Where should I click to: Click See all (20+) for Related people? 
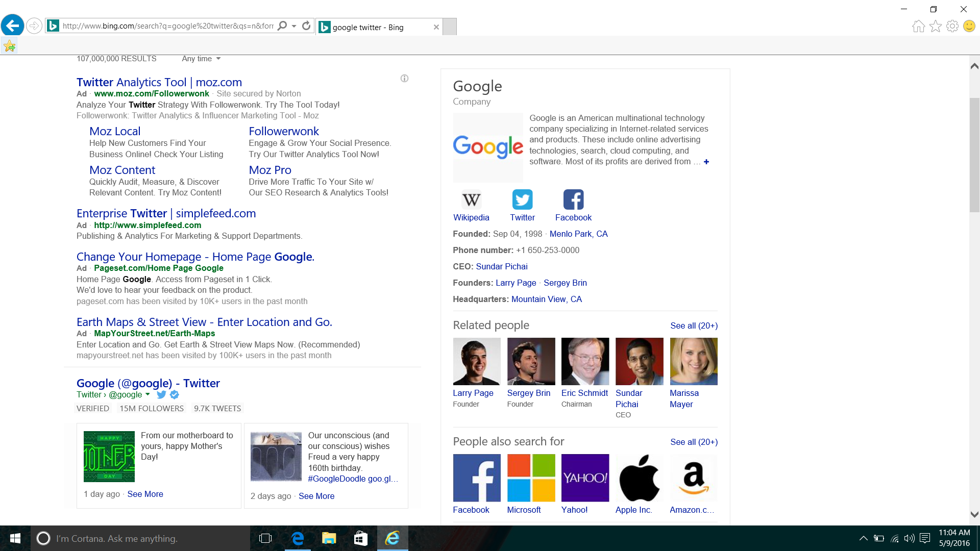[694, 325]
